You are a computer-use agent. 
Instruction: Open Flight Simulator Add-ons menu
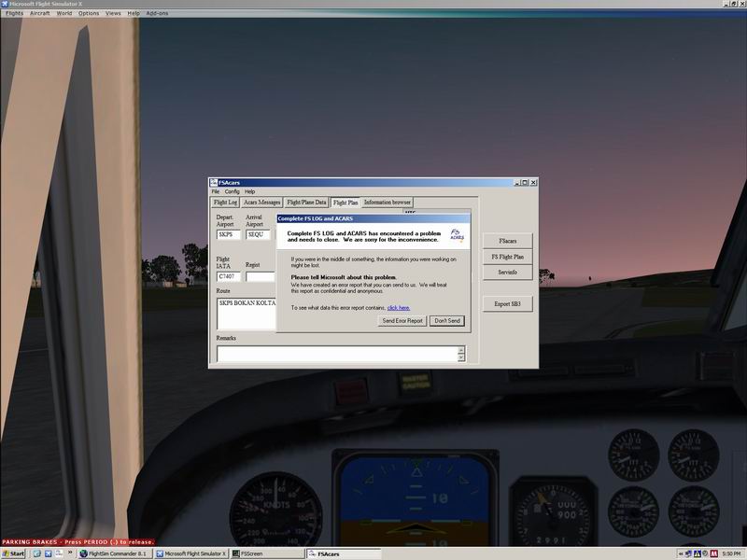tap(157, 13)
